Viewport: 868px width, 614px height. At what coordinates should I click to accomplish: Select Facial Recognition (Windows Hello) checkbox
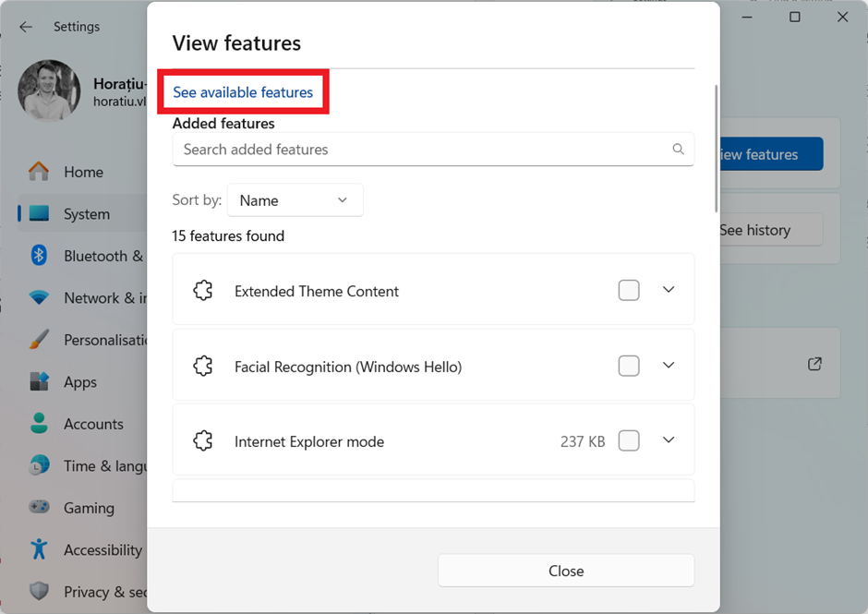point(629,365)
